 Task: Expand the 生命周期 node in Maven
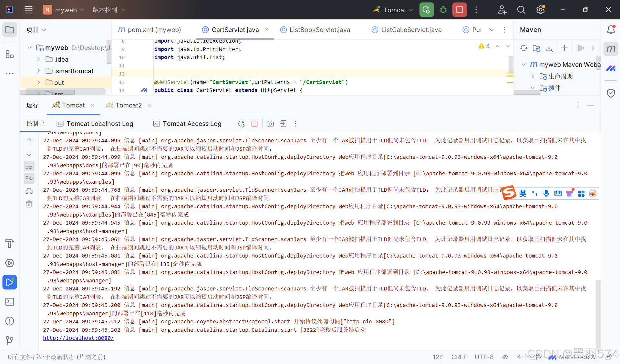(532, 76)
